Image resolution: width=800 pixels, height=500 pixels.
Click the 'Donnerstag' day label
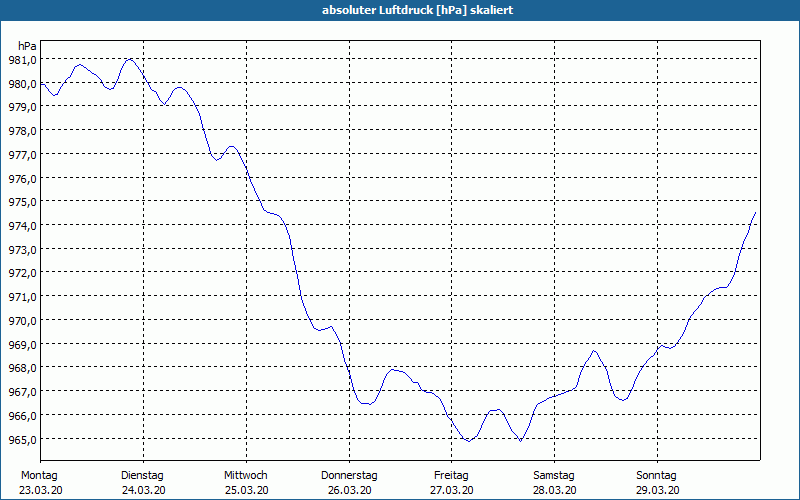pos(349,476)
